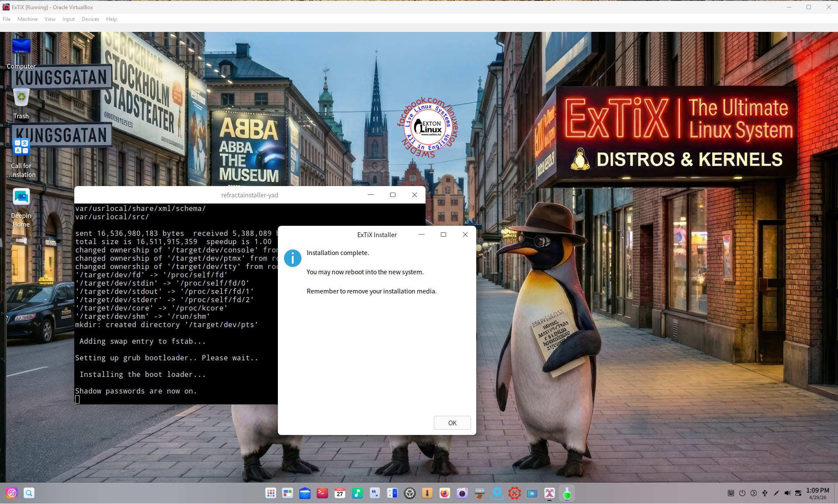The width and height of the screenshot is (838, 504).
Task: Open the purple Camera app in the dock
Action: point(462,494)
